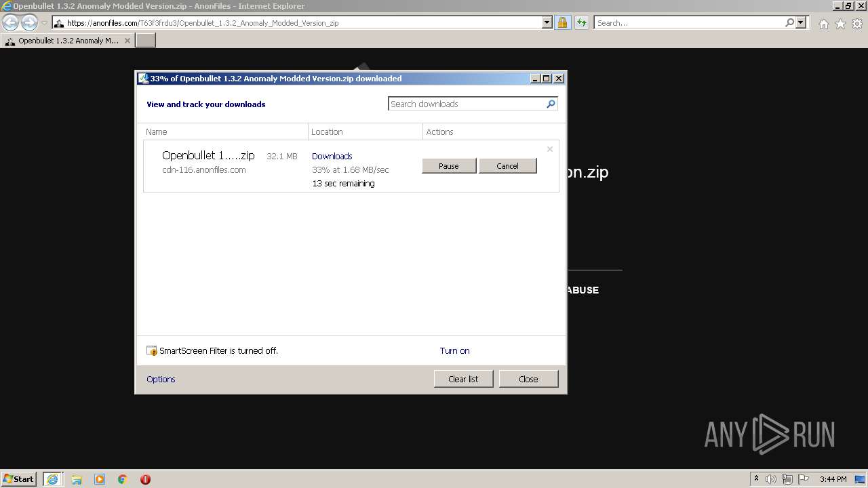
Task: Open the Action Center flag icon
Action: point(803,479)
